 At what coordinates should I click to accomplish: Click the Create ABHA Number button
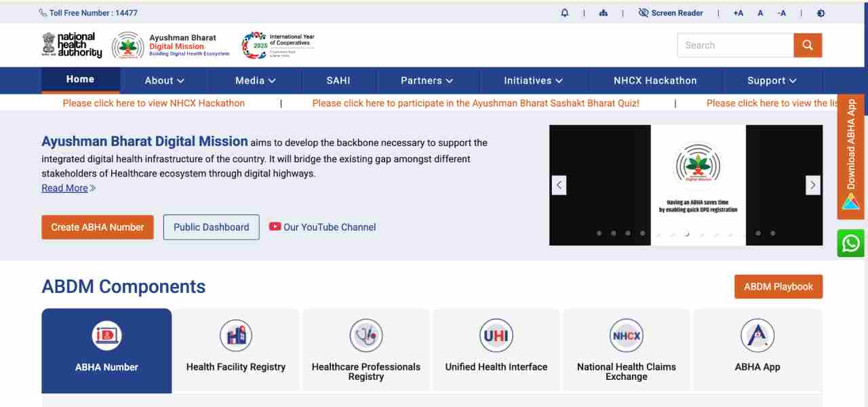click(x=98, y=227)
